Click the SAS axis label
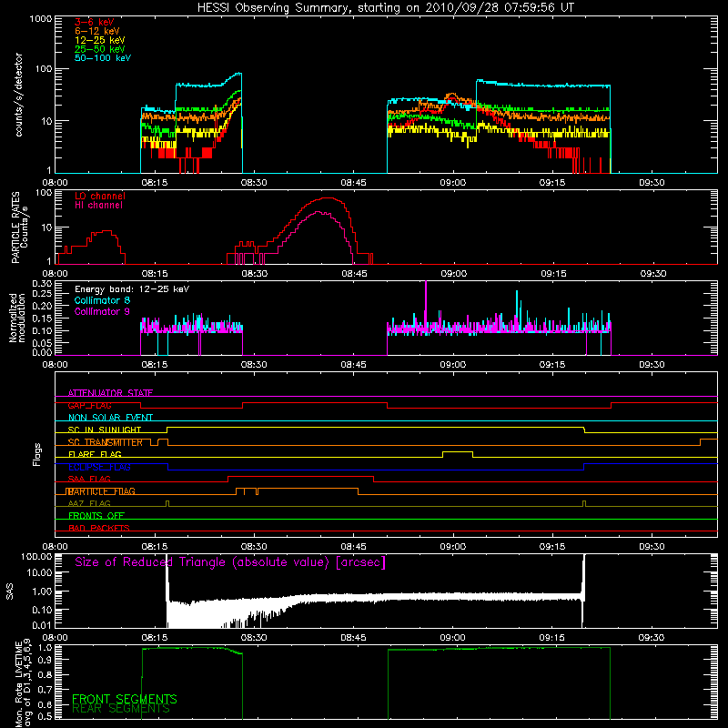 coord(10,591)
